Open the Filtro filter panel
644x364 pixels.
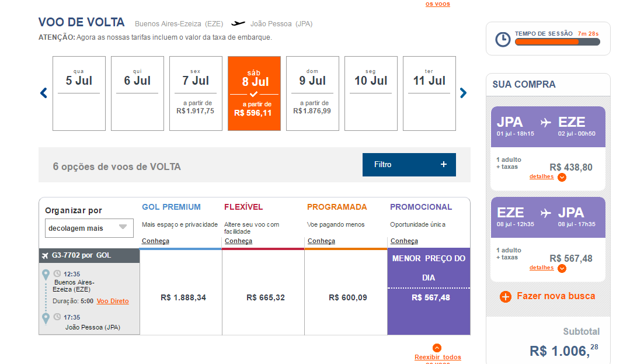coord(409,165)
